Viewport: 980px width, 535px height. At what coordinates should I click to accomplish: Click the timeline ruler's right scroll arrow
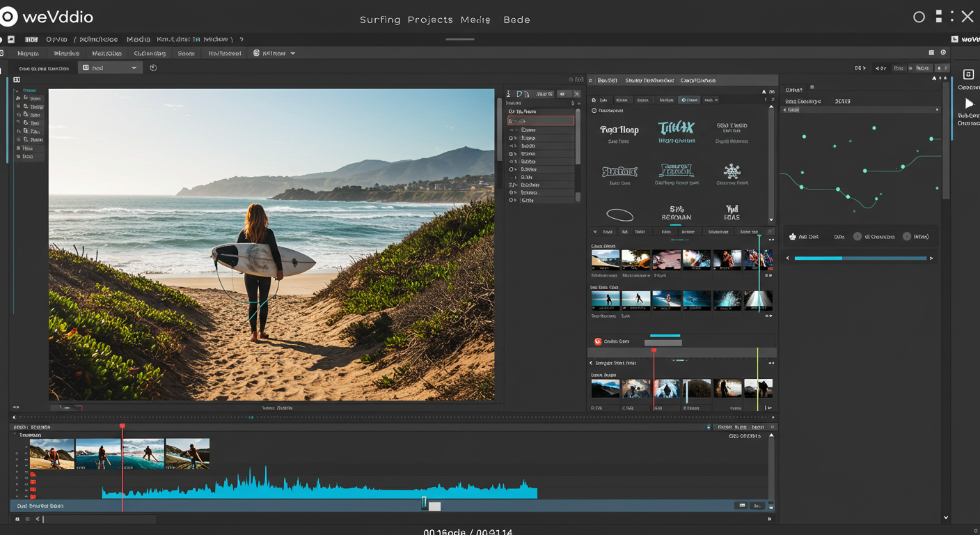[x=772, y=417]
